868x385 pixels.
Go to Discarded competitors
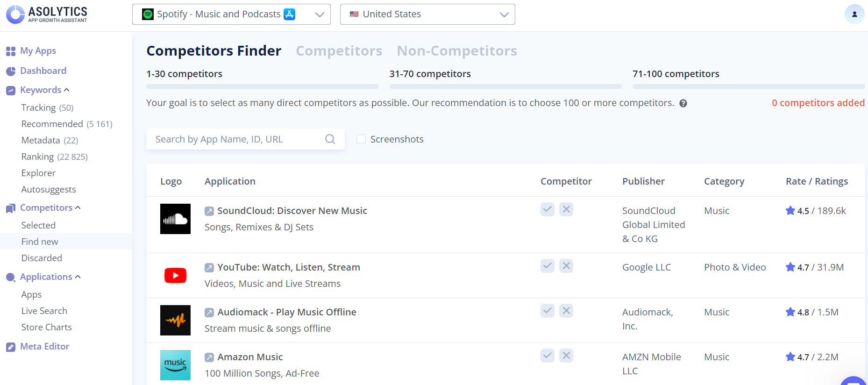pyautogui.click(x=42, y=258)
